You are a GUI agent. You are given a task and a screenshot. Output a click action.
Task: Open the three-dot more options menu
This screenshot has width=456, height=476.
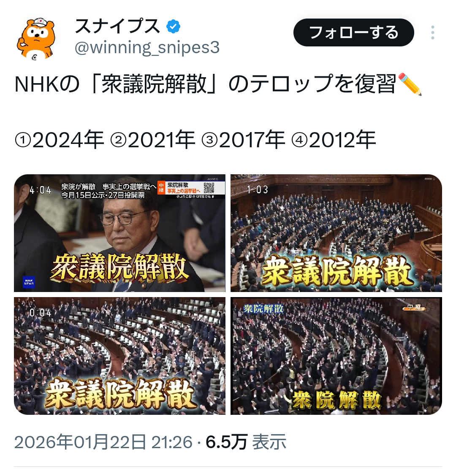[433, 32]
